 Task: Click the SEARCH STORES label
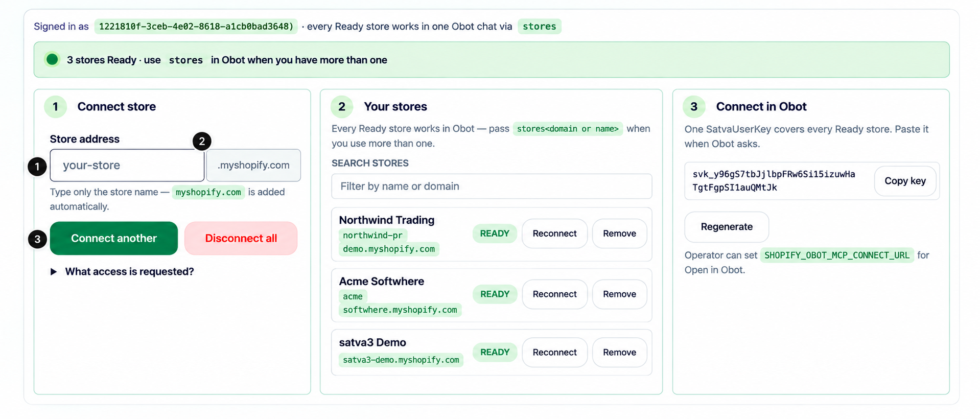(370, 163)
